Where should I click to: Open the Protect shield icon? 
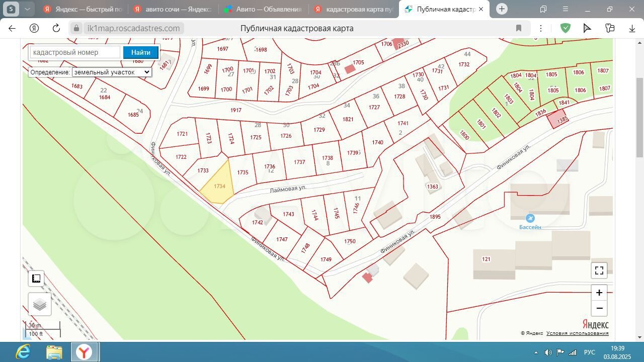566,28
